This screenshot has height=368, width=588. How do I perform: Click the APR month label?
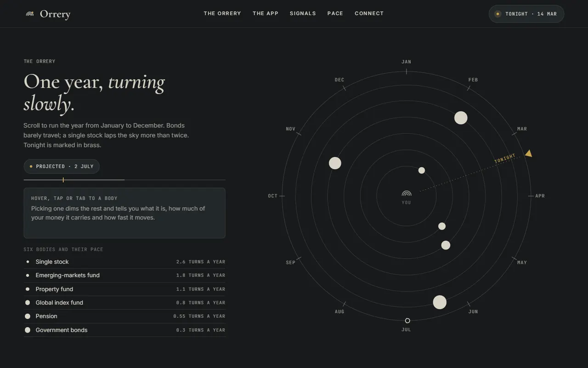click(540, 196)
